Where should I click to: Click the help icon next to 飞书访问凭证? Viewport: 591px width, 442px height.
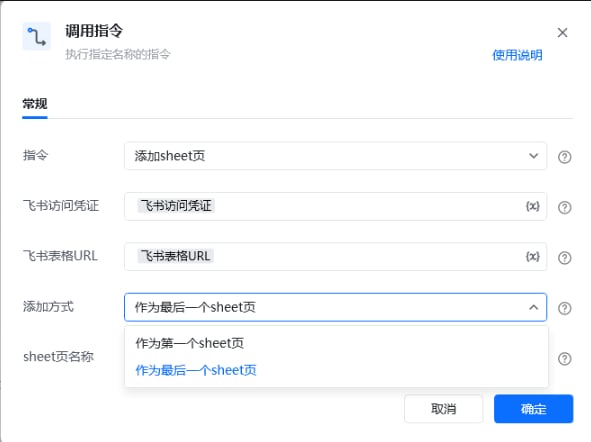coord(564,207)
